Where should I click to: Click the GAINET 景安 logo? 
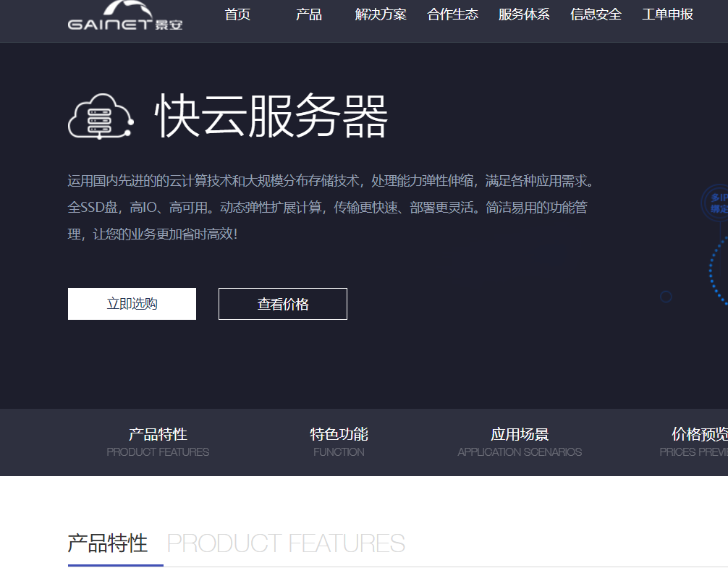[124, 17]
